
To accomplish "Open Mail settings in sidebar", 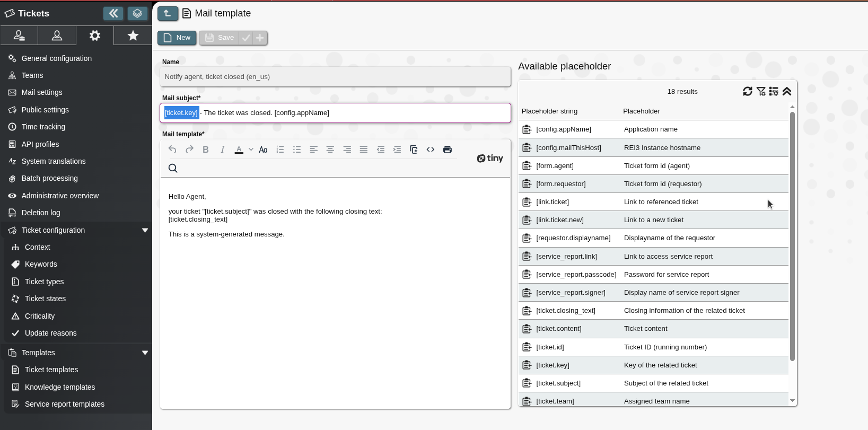I will pos(42,92).
